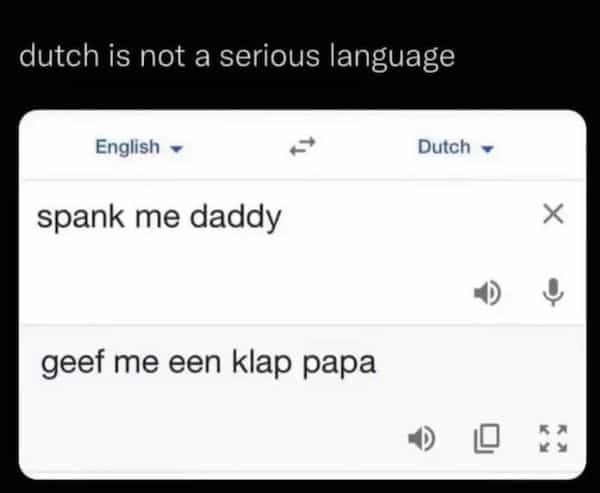Image resolution: width=600 pixels, height=493 pixels.
Task: Listen to the English source text
Action: 485,295
